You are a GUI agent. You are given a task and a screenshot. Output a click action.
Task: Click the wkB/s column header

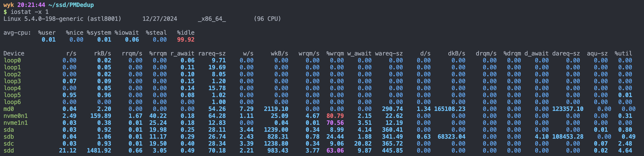point(280,53)
